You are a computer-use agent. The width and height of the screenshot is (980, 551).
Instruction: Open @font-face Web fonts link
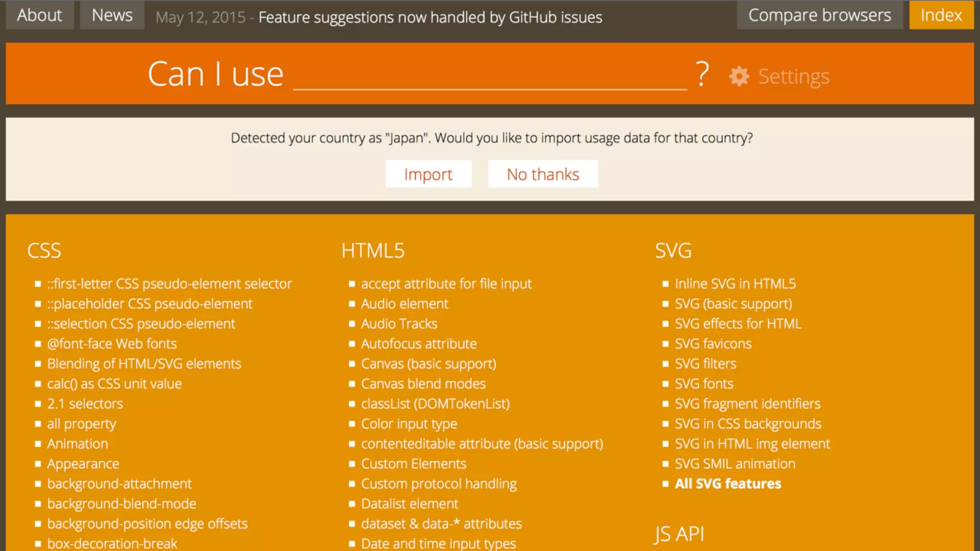tap(112, 343)
